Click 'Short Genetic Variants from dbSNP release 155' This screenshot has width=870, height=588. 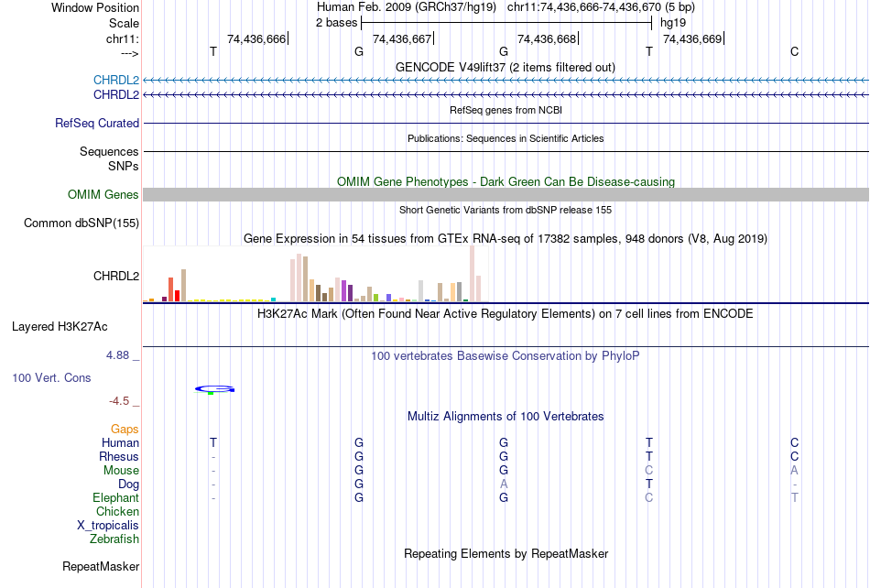tap(506, 210)
